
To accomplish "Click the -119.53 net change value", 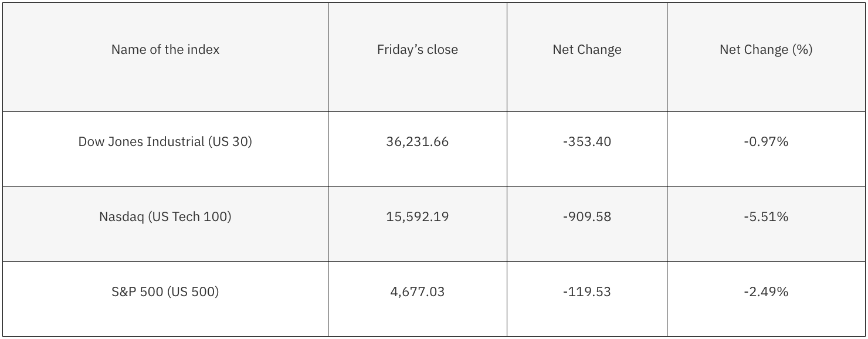I will click(x=586, y=292).
